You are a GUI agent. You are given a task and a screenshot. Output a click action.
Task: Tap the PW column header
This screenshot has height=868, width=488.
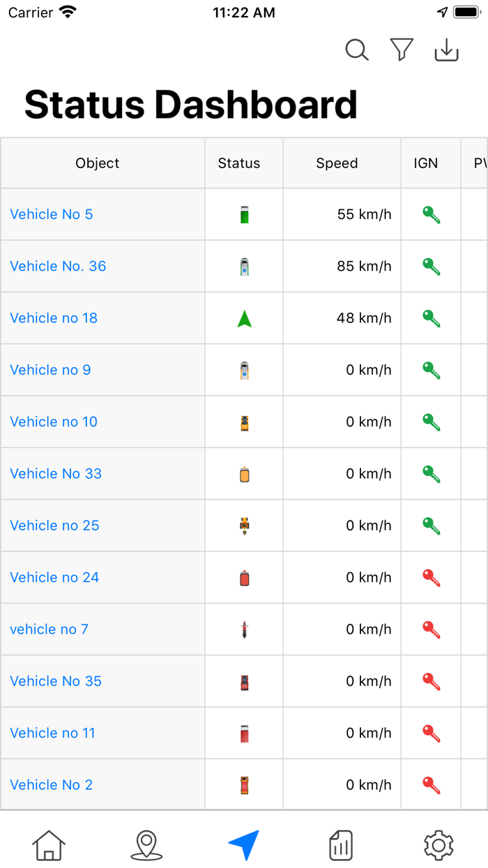click(x=480, y=163)
